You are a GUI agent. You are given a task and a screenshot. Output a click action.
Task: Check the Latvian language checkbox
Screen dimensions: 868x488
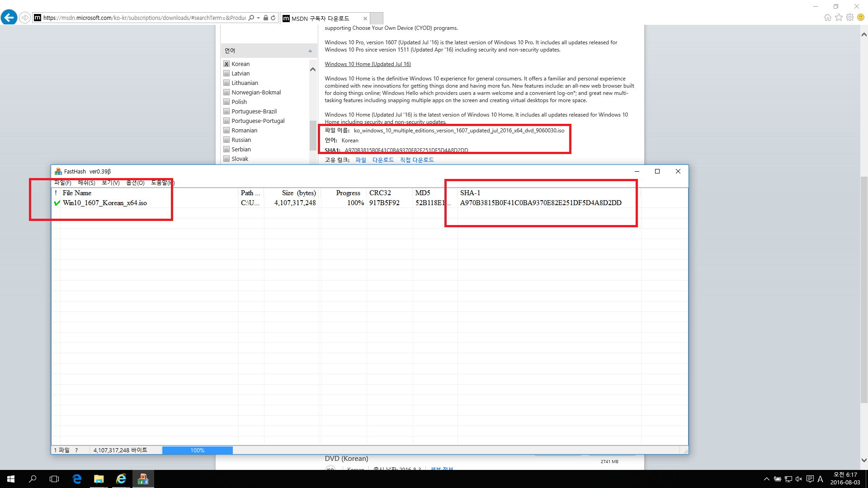click(226, 73)
